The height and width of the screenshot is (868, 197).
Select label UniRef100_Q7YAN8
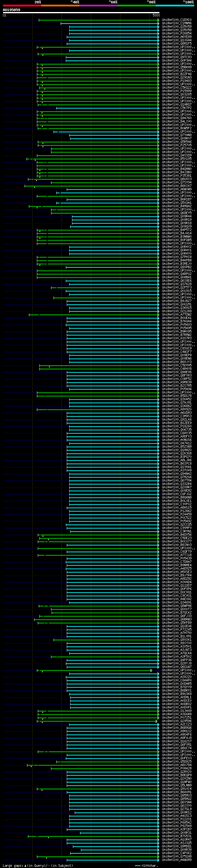[176, 135]
